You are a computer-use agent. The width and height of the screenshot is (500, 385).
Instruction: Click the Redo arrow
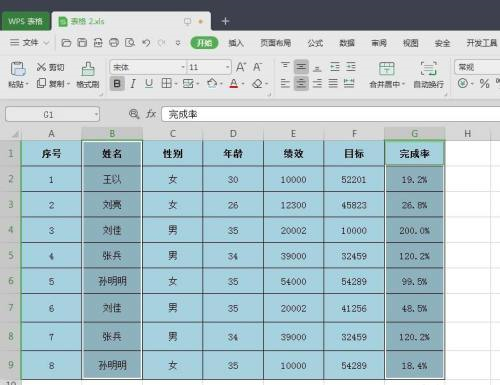pyautogui.click(x=162, y=43)
